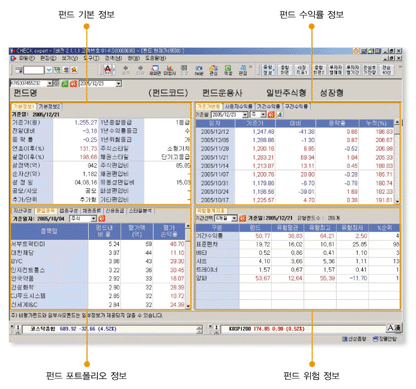Click the large red A font toolbar icon
416x389 pixels.
(x=108, y=69)
